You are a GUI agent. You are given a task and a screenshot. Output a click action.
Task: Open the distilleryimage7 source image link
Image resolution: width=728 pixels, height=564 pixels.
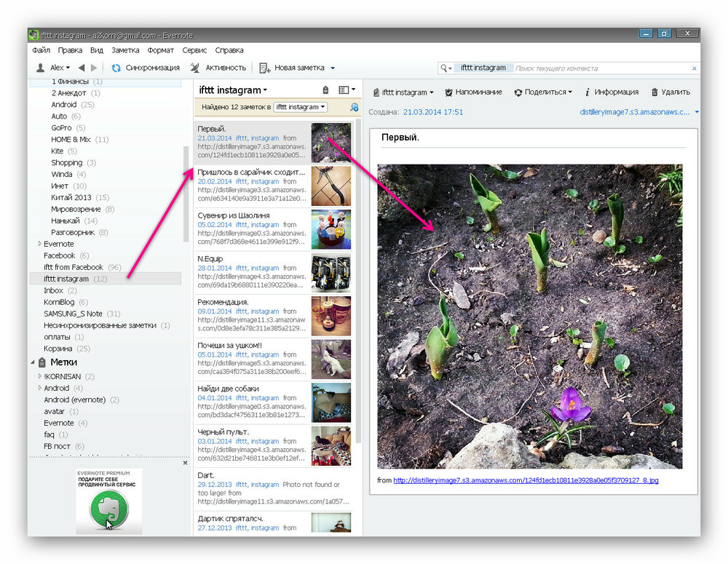coord(526,480)
